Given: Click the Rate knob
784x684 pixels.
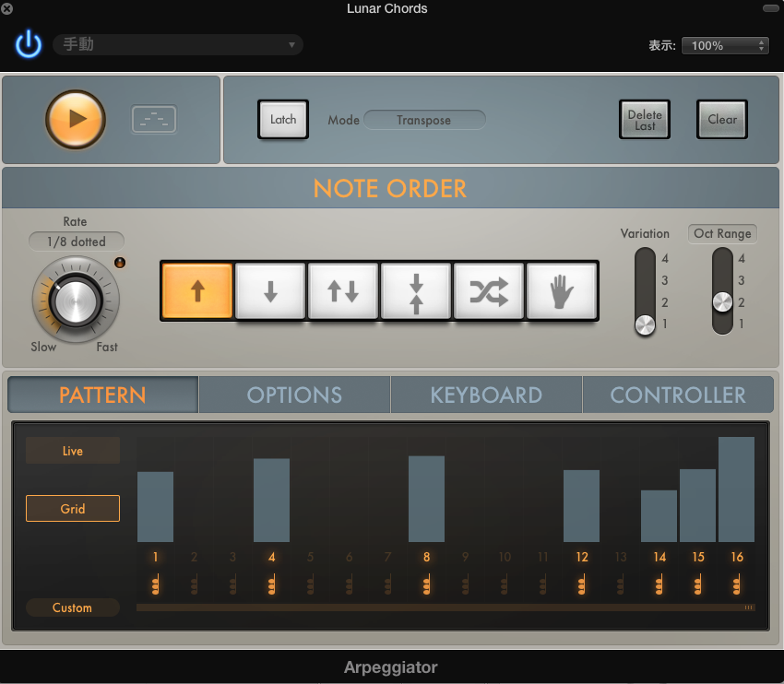Looking at the screenshot, I should (76, 301).
